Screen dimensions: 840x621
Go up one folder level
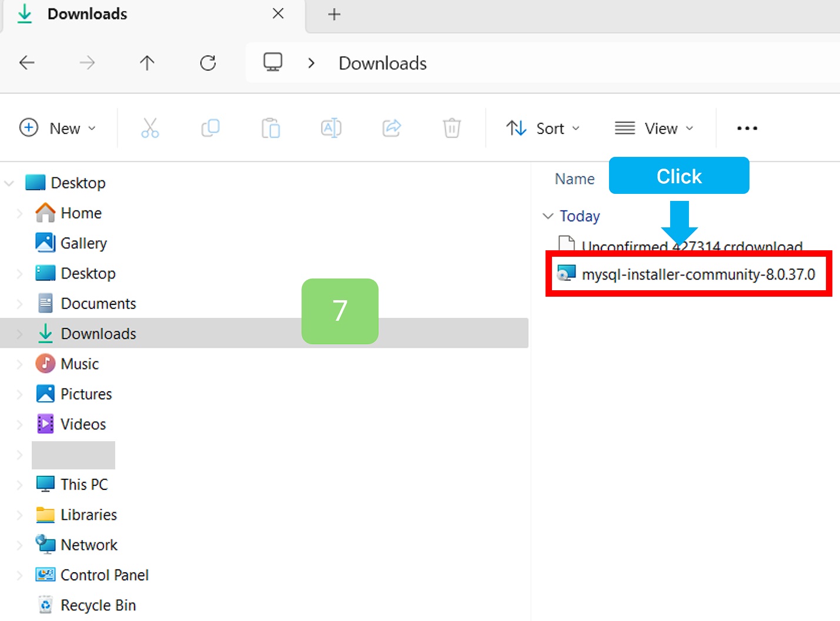coord(147,62)
